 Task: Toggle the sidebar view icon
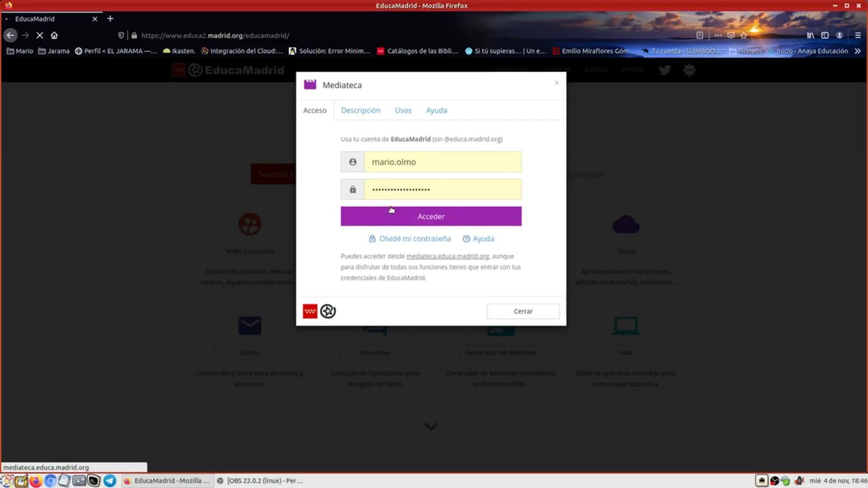tap(825, 35)
